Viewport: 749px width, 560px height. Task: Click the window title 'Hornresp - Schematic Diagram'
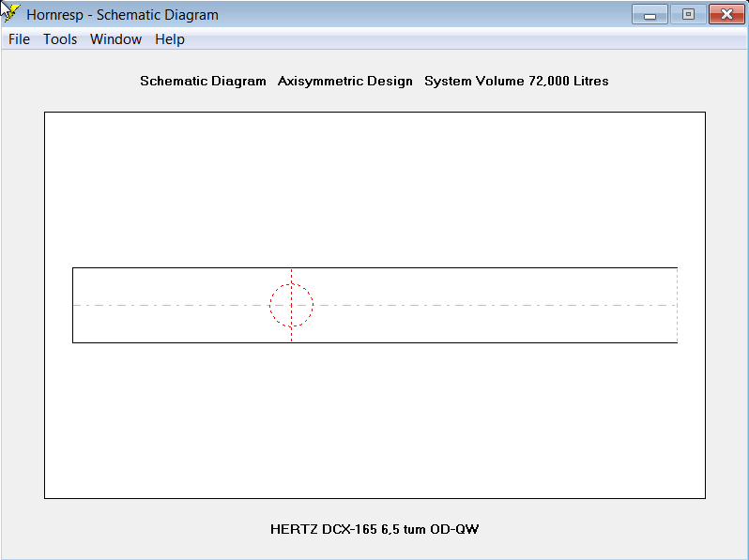[122, 15]
